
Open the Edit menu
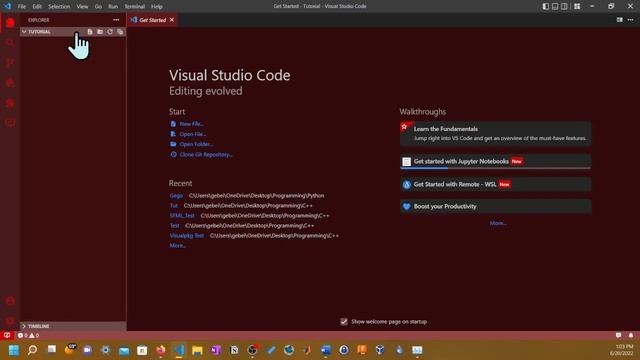(x=37, y=7)
